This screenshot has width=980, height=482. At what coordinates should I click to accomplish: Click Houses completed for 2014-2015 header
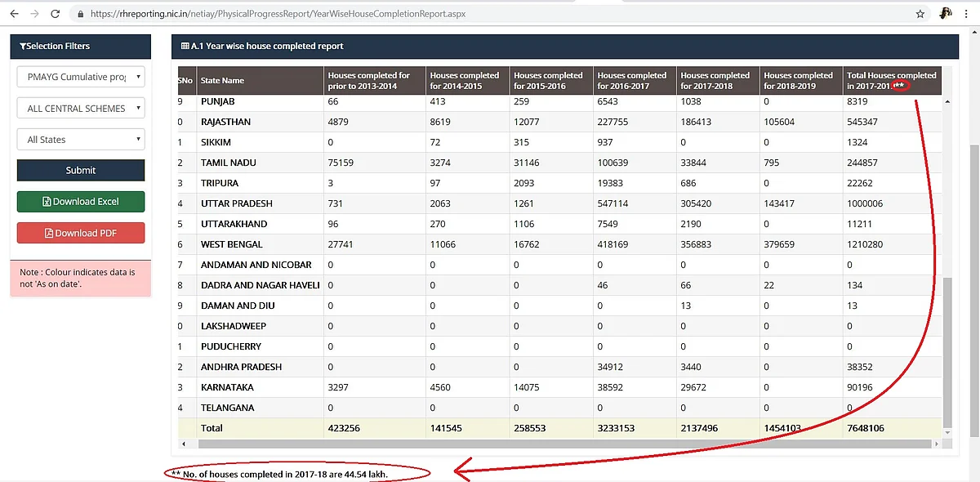click(x=469, y=80)
